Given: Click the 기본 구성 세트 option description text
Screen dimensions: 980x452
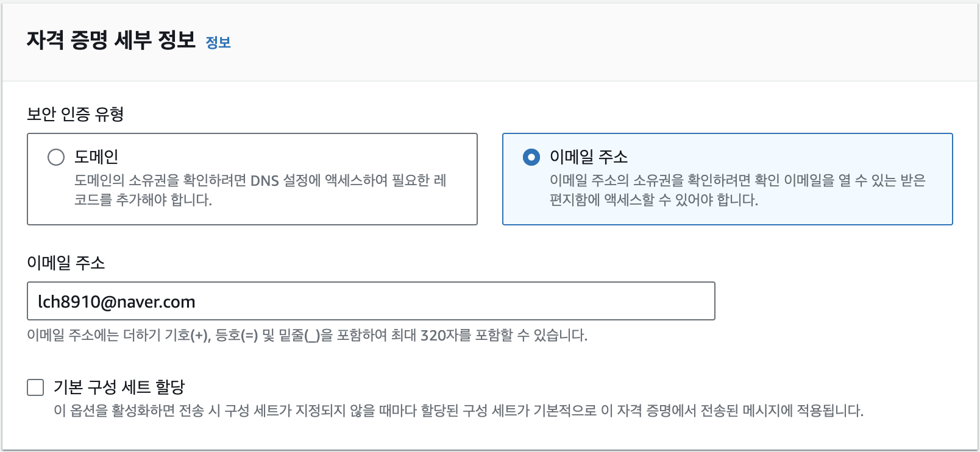Looking at the screenshot, I should click(x=458, y=411).
